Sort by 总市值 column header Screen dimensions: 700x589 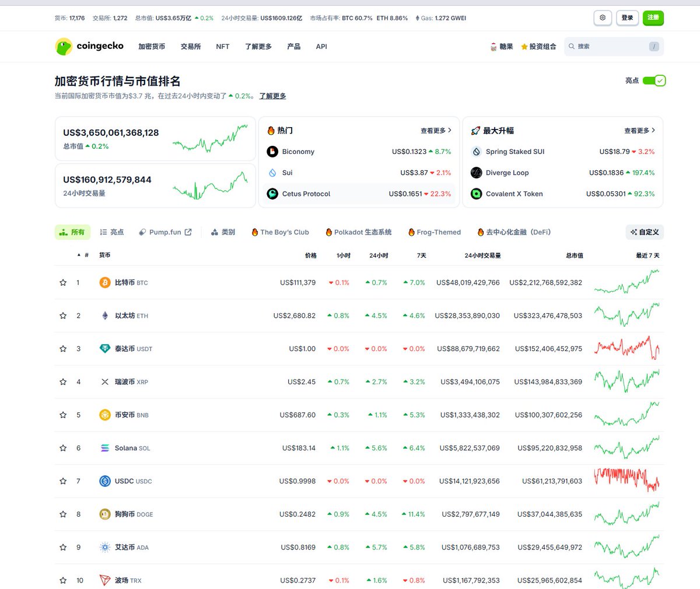pos(574,255)
